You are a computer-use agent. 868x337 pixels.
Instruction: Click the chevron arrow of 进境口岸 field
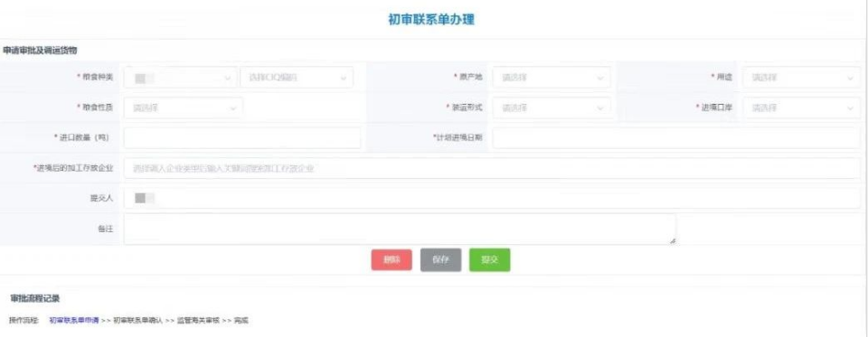point(850,108)
